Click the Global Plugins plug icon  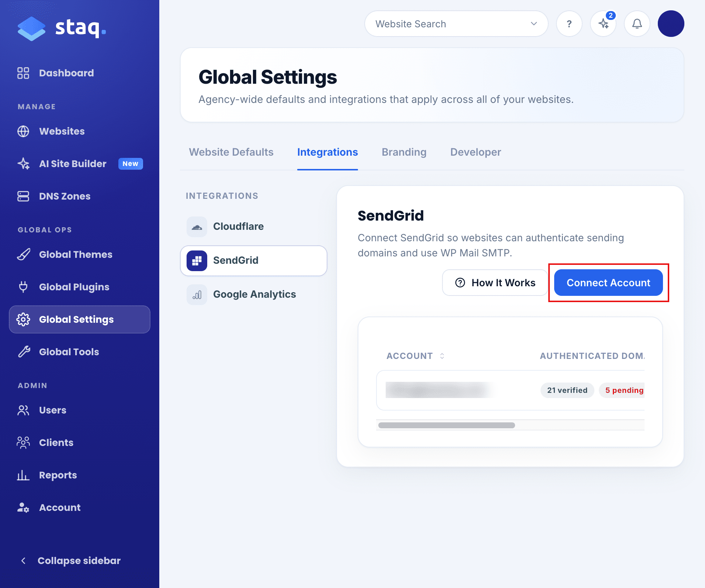click(23, 287)
